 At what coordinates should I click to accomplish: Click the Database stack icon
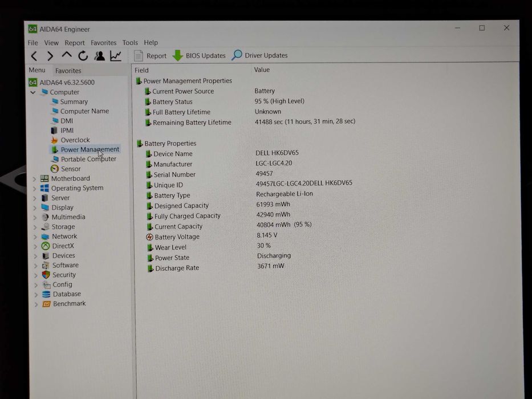tap(46, 294)
